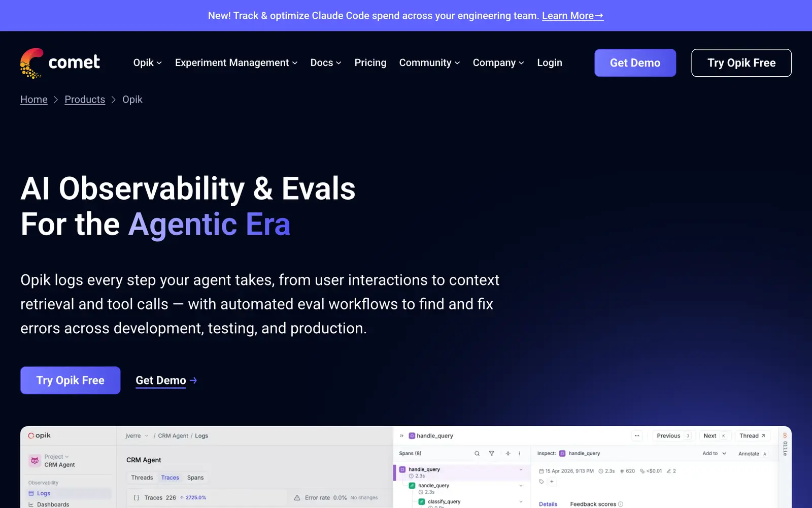
Task: Click the Next trace button
Action: tap(716, 436)
